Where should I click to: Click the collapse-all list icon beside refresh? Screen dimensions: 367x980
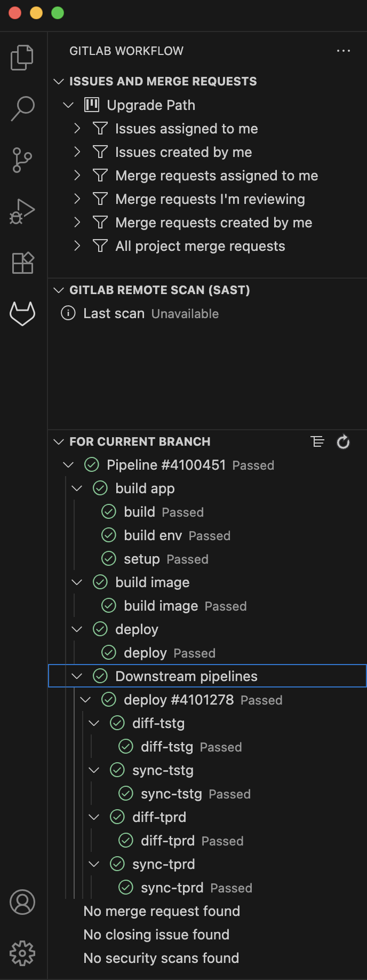(317, 441)
